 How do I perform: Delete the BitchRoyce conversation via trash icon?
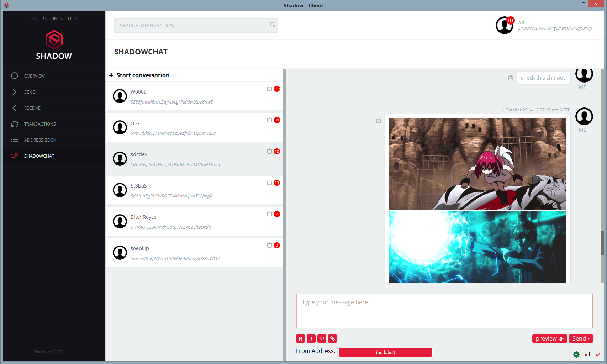pos(269,214)
